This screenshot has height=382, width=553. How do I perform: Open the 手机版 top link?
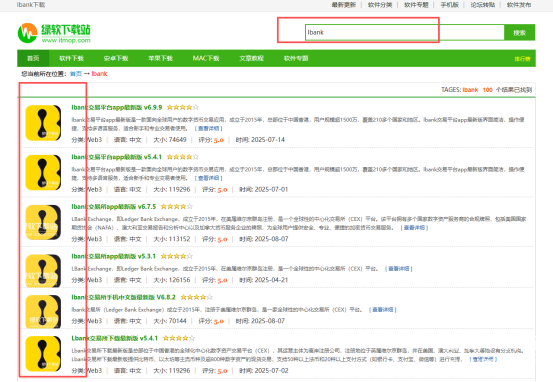(450, 5)
